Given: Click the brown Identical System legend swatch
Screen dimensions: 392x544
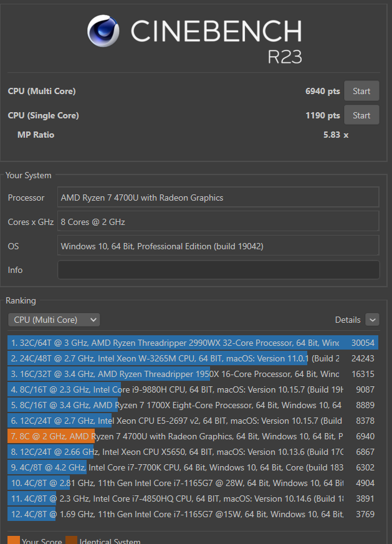Looking at the screenshot, I should point(71,540).
